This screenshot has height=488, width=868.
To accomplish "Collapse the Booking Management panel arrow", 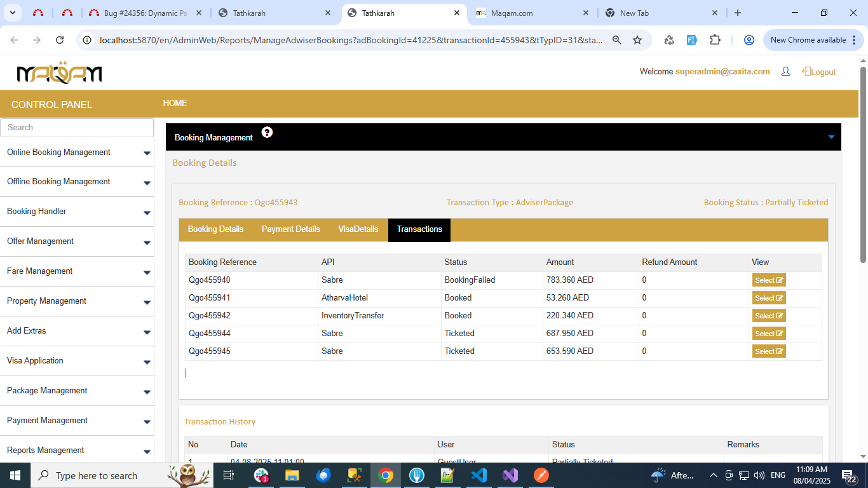I will pyautogui.click(x=831, y=137).
